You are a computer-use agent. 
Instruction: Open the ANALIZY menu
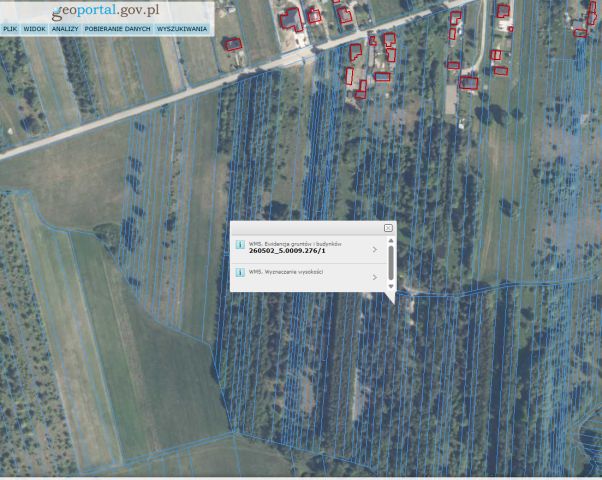click(65, 29)
